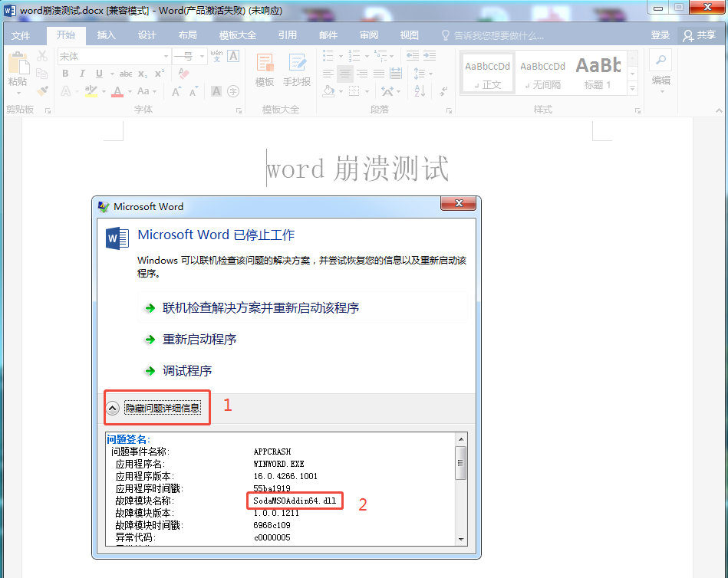
Task: Switch to the 引用 tab
Action: click(288, 35)
